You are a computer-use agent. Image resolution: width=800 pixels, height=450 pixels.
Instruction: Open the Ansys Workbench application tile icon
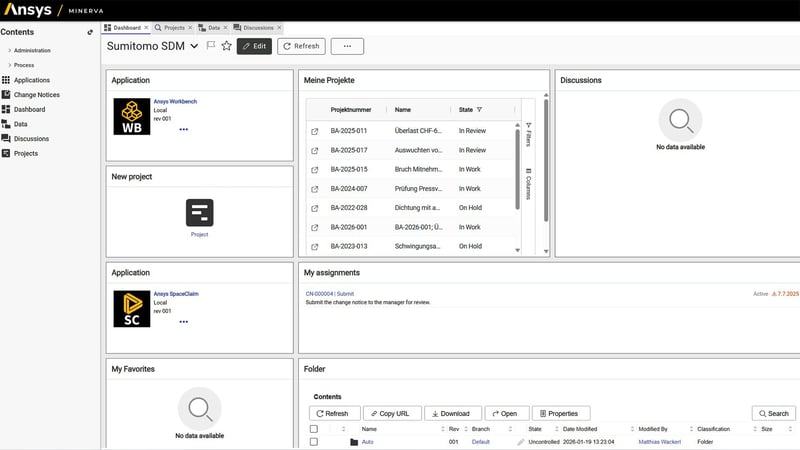131,116
